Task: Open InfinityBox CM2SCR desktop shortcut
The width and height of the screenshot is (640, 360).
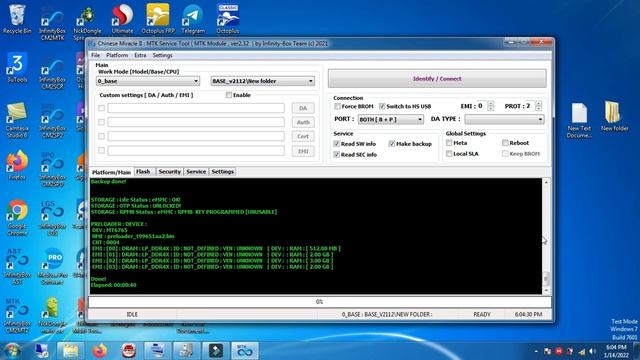Action: (52, 74)
